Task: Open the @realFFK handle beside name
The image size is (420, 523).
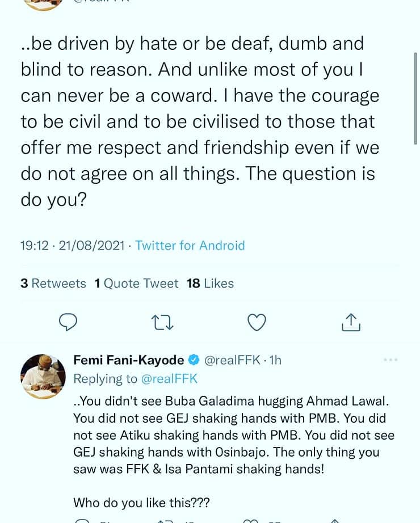Action: pos(232,360)
